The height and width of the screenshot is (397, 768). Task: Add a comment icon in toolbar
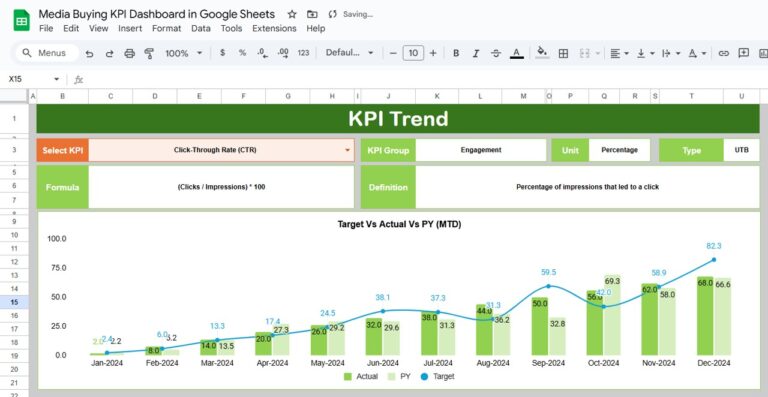point(744,53)
